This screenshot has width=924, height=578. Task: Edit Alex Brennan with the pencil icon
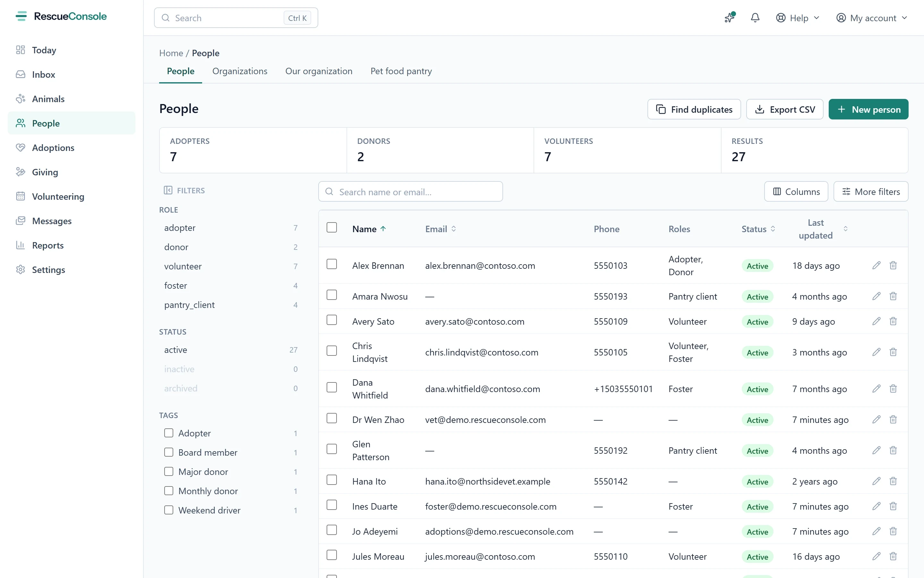point(876,265)
